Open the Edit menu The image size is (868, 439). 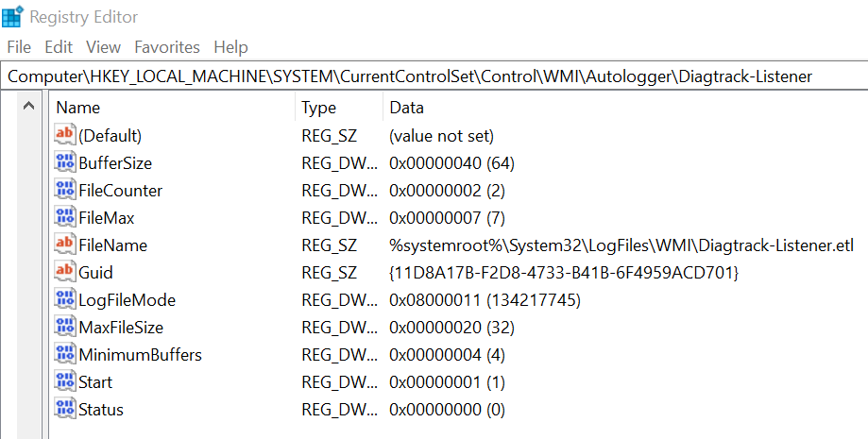tap(59, 47)
